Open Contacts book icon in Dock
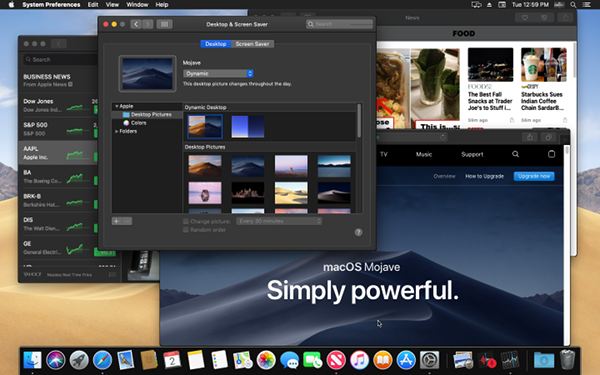Image resolution: width=600 pixels, height=375 pixels. 149,360
